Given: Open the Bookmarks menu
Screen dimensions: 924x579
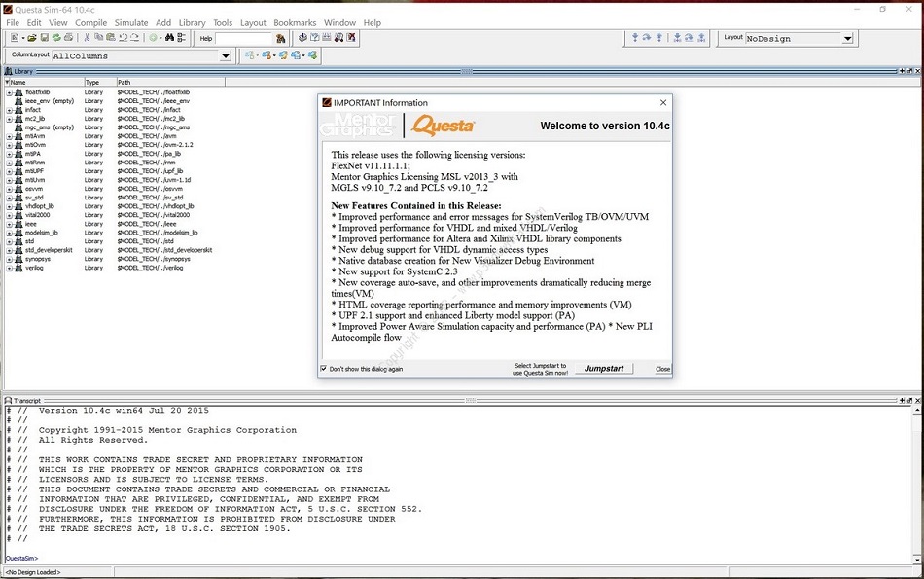Looking at the screenshot, I should click(295, 23).
